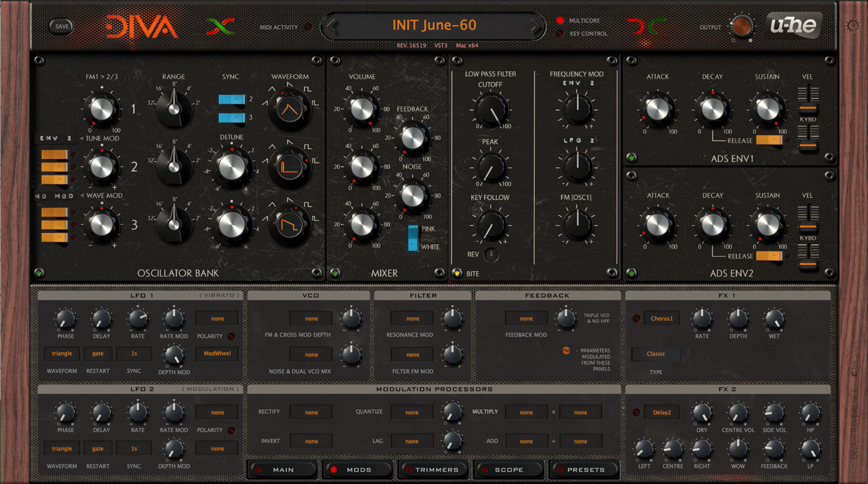Go to next preset with right arrow
Image resolution: width=868 pixels, height=484 pixels.
(x=535, y=25)
